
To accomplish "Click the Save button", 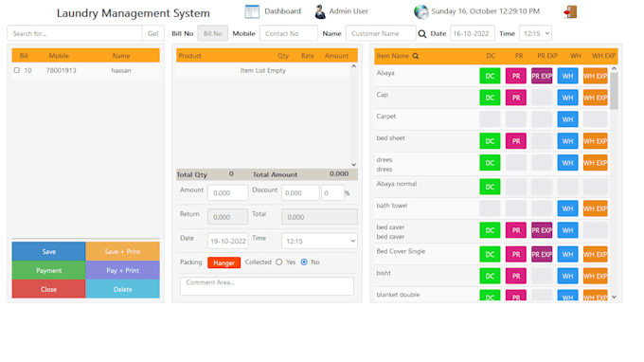I will coord(49,251).
